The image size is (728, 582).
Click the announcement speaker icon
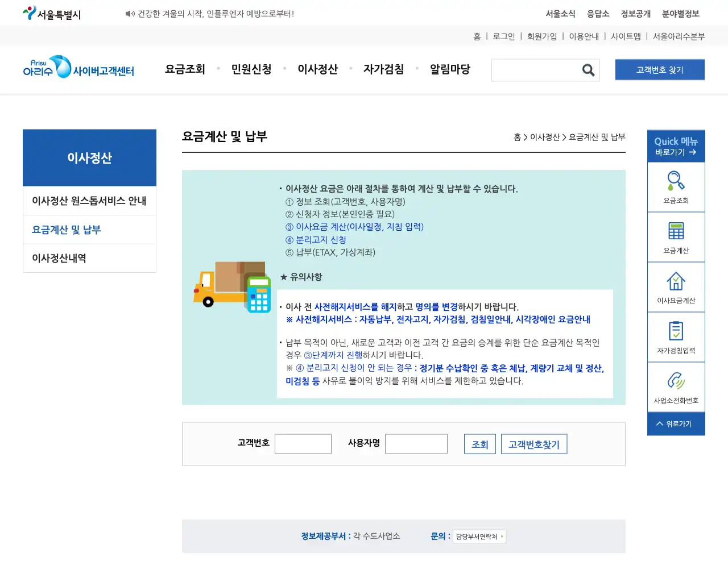click(128, 12)
